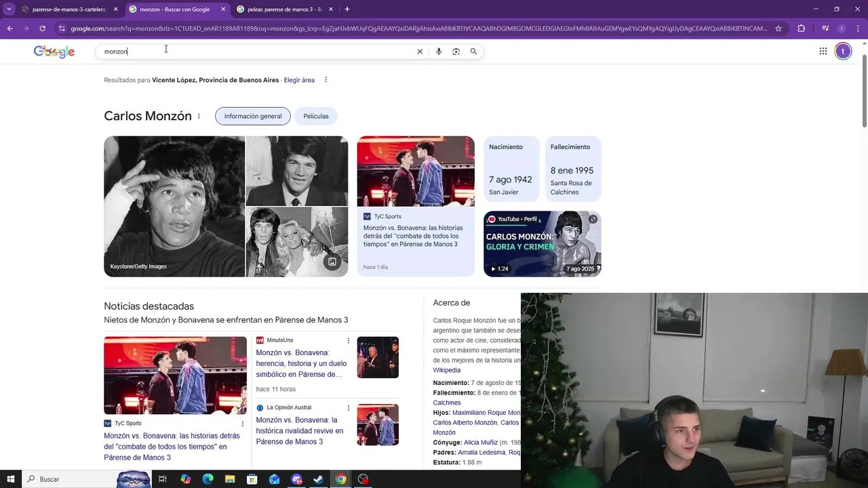Open MinutoUno article thumbnail image
868x488 pixels.
point(378,357)
